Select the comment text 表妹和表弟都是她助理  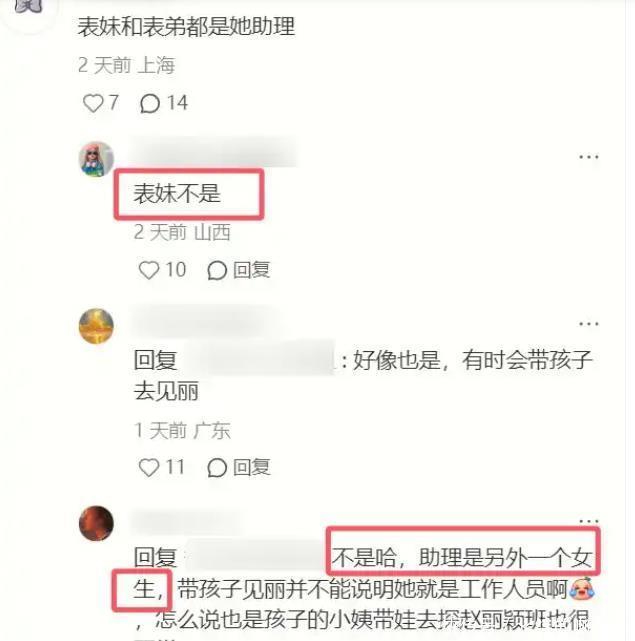(x=186, y=27)
